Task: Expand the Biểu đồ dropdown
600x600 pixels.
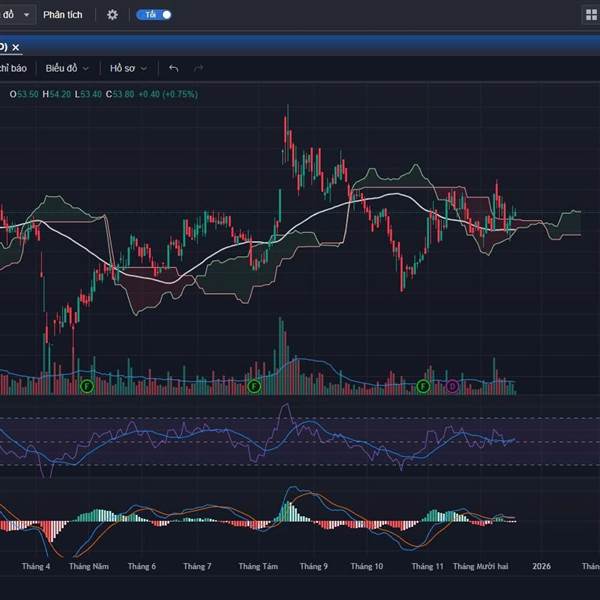Action: pos(67,68)
